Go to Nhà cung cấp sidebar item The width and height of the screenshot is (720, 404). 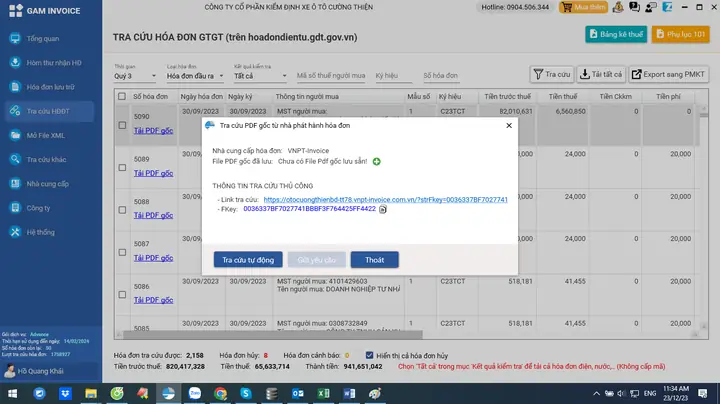[x=47, y=184]
